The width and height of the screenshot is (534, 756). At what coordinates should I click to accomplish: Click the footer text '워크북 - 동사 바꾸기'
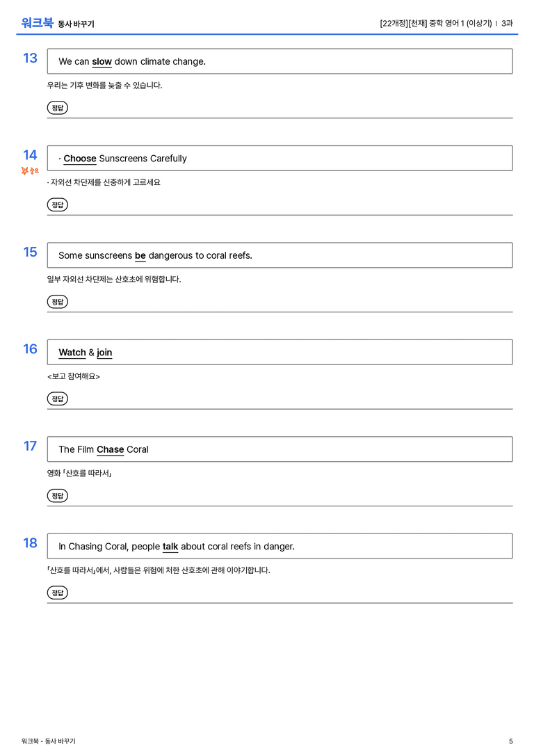point(48,741)
